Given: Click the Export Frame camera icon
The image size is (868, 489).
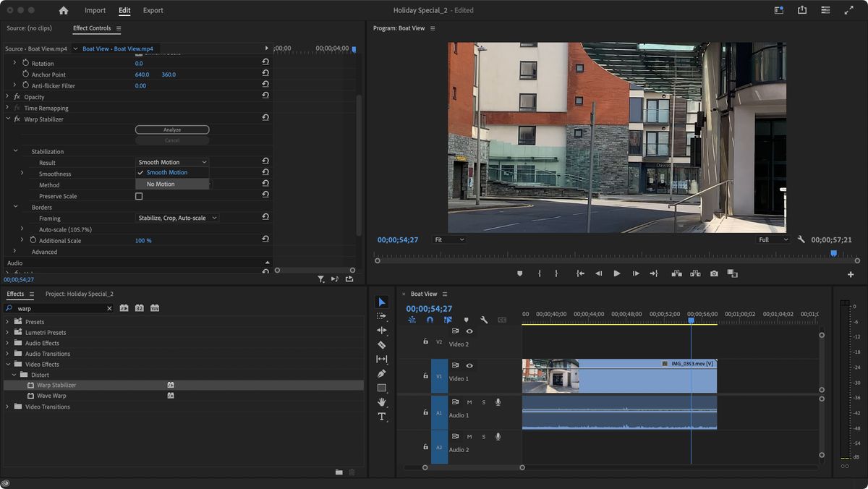Looking at the screenshot, I should [713, 273].
